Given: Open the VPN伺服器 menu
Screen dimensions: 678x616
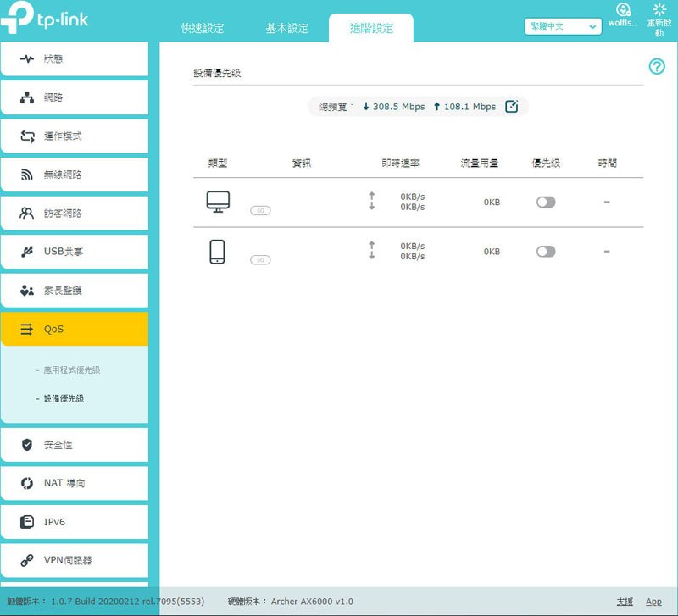Looking at the screenshot, I should 75,560.
